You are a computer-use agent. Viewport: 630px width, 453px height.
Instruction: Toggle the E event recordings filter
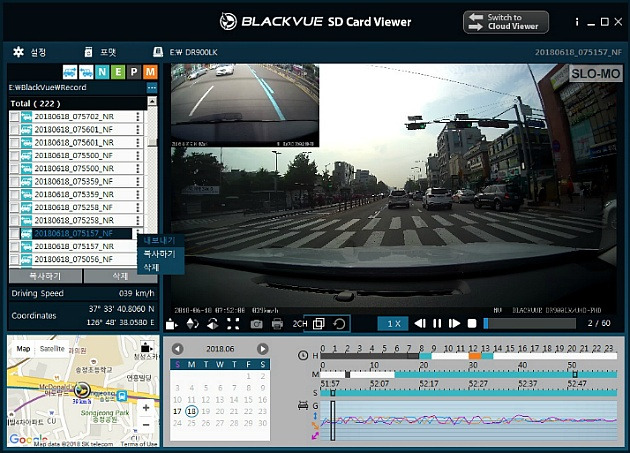pos(118,72)
